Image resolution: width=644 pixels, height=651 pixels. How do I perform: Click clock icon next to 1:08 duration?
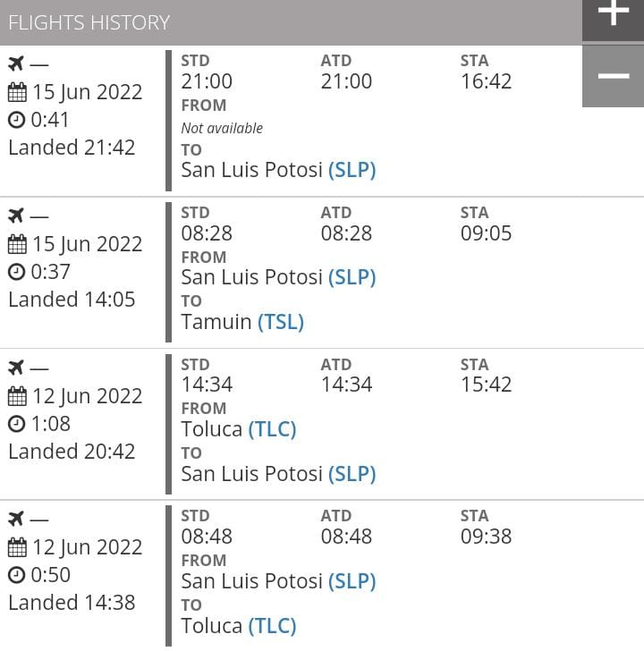coord(17,424)
